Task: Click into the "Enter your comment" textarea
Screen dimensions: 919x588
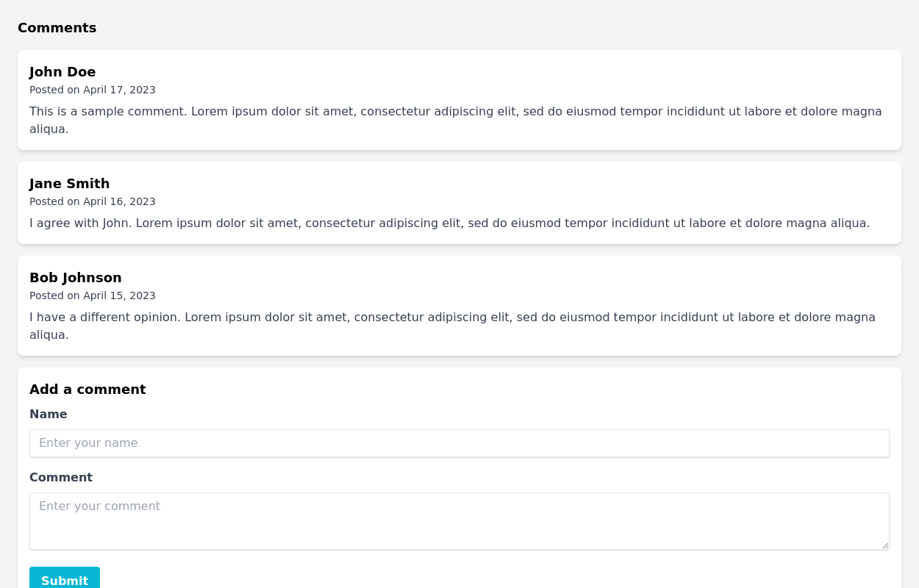Action: tap(459, 520)
